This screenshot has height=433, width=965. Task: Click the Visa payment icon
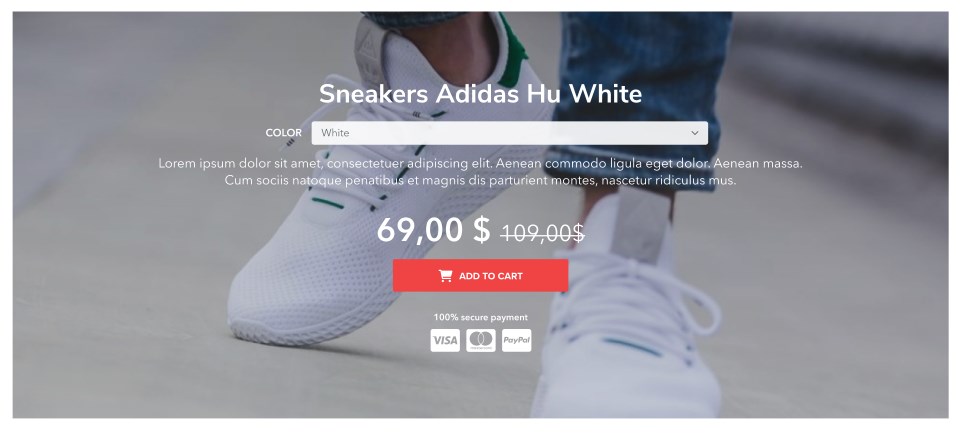point(445,340)
